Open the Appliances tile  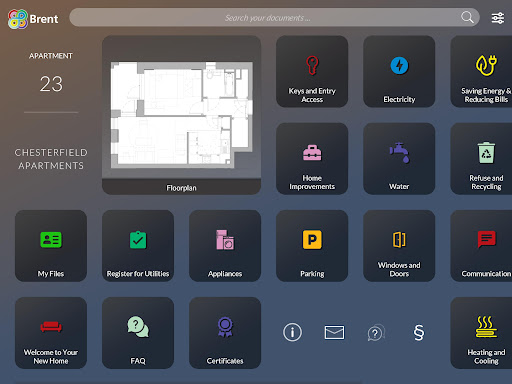click(225, 246)
